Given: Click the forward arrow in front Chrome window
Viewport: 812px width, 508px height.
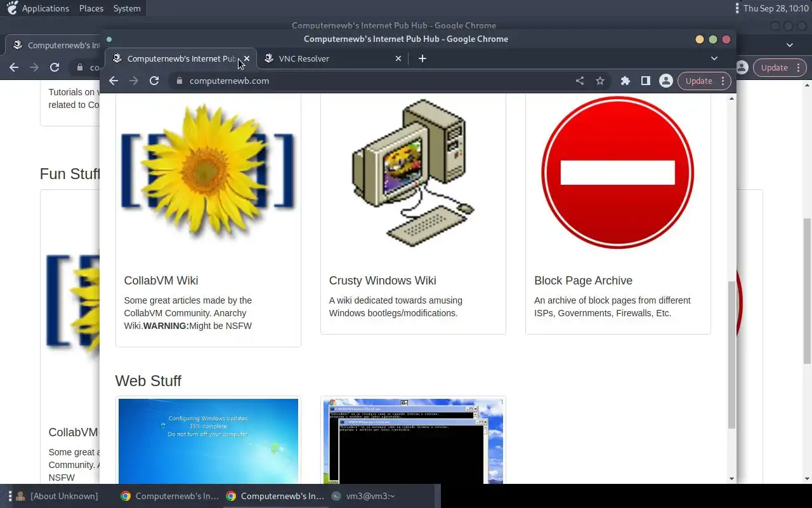Looking at the screenshot, I should tap(134, 81).
